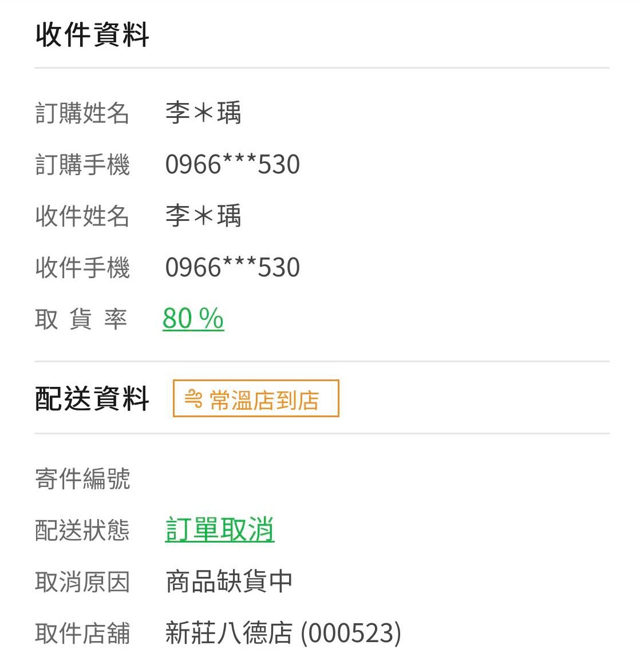Click the 寄件編號 label
The image size is (644, 657).
(x=82, y=478)
